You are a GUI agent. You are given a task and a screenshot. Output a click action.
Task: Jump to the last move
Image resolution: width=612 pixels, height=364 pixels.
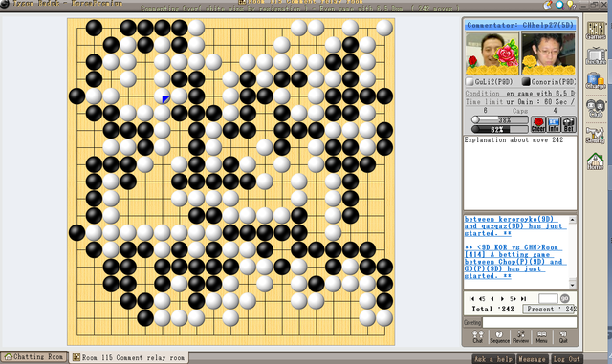tap(523, 299)
